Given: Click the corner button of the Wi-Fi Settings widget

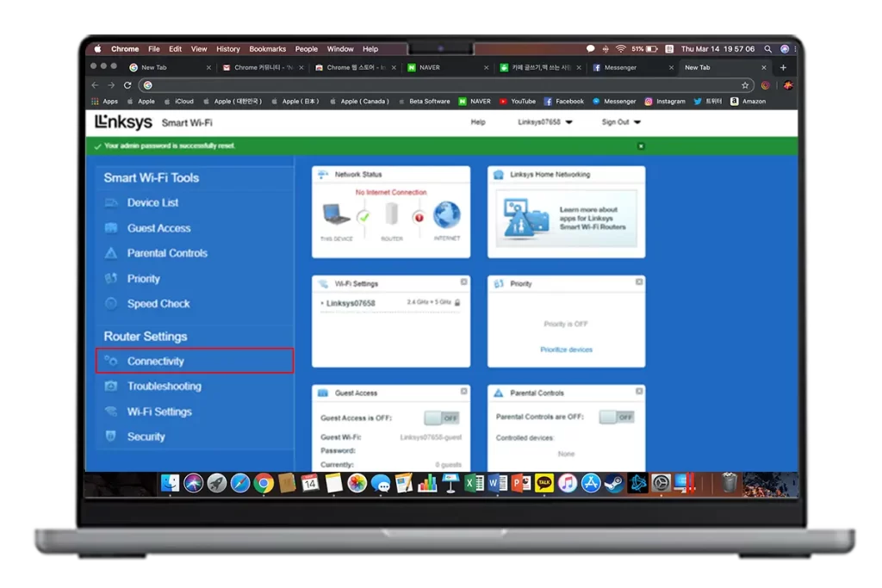Looking at the screenshot, I should point(463,282).
